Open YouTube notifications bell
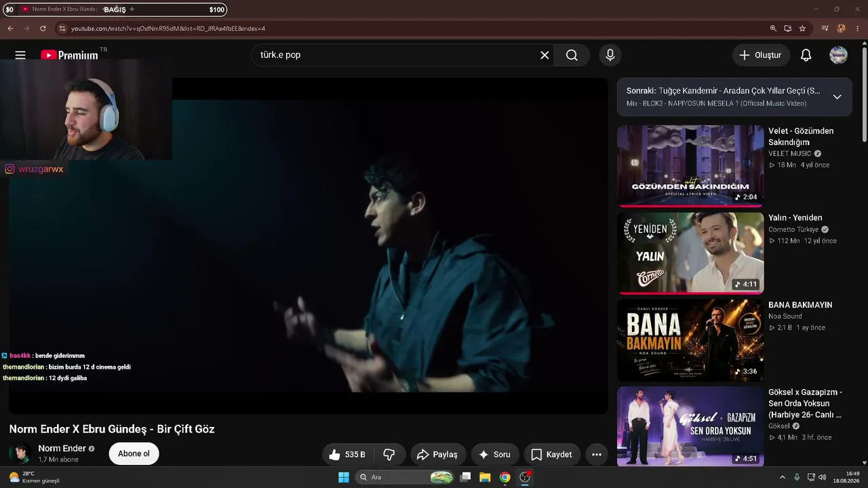Viewport: 868px width, 488px height. click(806, 55)
